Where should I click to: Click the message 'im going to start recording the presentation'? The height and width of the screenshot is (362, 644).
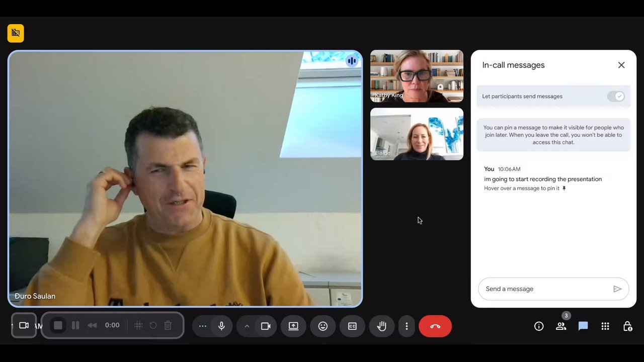point(543,179)
